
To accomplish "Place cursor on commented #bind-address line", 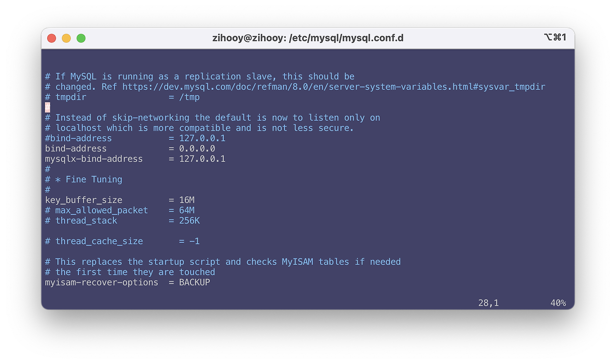I will click(x=135, y=138).
